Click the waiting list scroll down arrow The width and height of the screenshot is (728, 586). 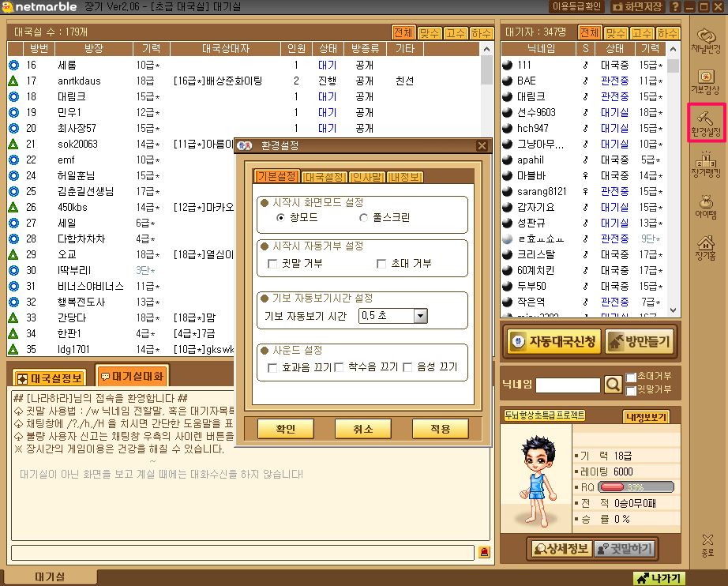pos(674,310)
